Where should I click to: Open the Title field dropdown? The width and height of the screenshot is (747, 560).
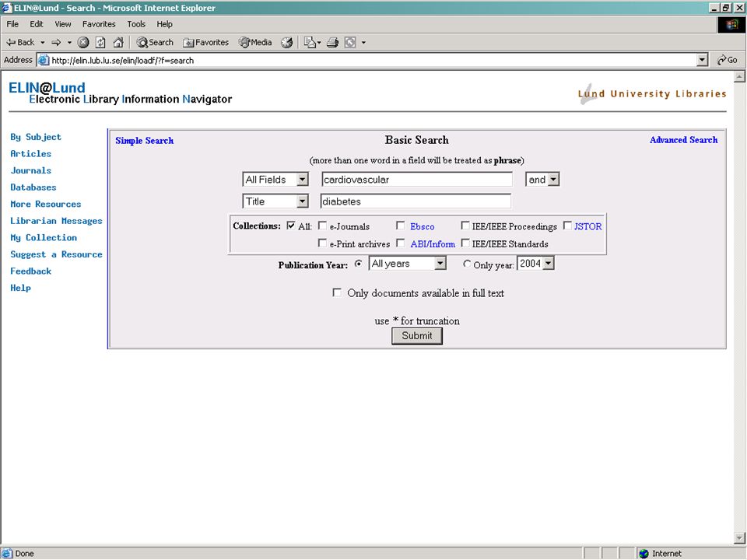[275, 201]
